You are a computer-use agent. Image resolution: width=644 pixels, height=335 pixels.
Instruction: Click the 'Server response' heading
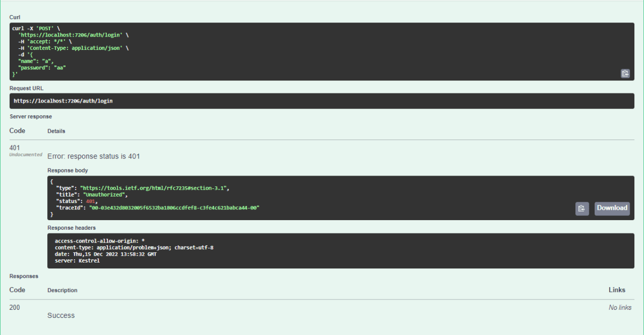(31, 116)
